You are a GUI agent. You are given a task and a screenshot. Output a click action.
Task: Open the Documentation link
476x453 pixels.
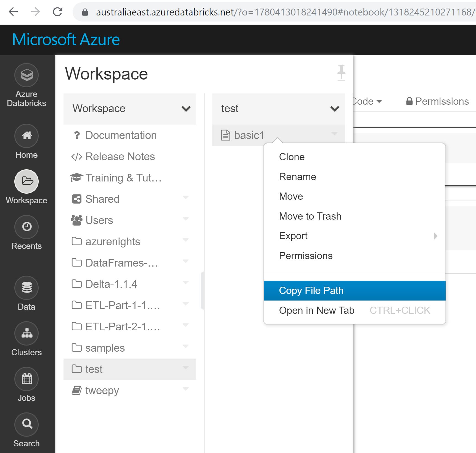pyautogui.click(x=121, y=135)
